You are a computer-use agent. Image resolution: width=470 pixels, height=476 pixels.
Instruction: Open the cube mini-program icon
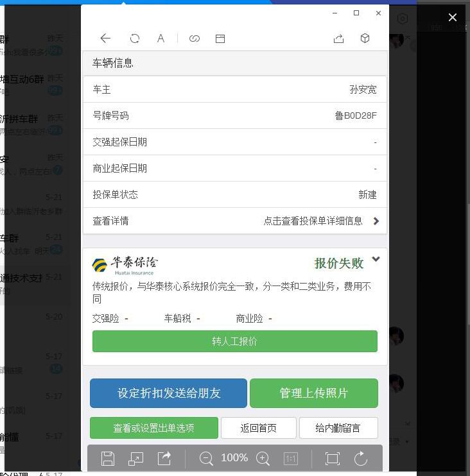(365, 38)
